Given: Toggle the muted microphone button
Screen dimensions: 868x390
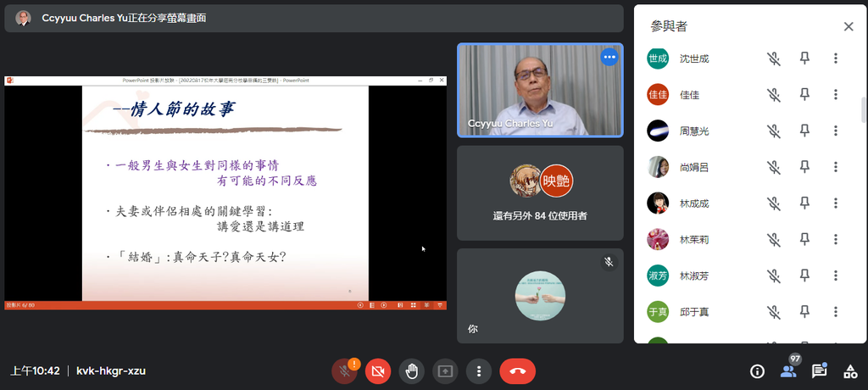Looking at the screenshot, I should pos(344,371).
